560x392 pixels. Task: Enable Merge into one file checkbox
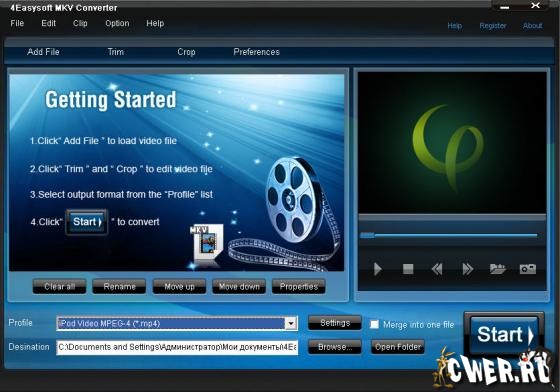coord(374,324)
